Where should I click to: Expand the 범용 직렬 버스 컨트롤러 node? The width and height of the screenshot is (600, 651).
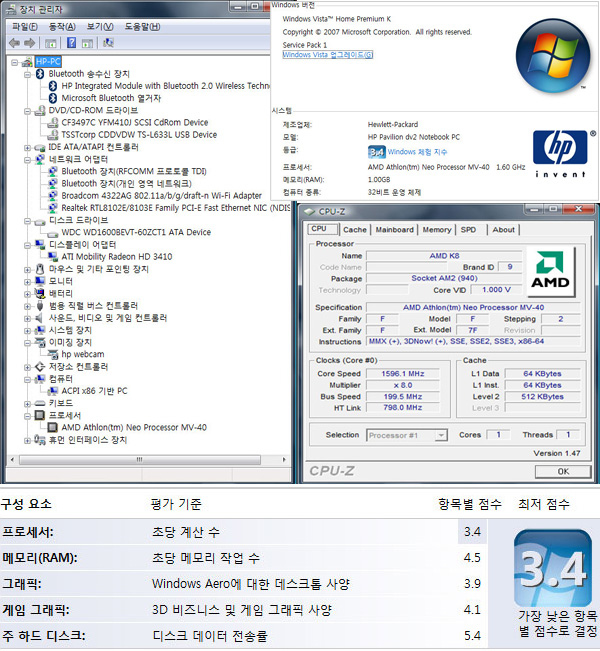pos(27,306)
